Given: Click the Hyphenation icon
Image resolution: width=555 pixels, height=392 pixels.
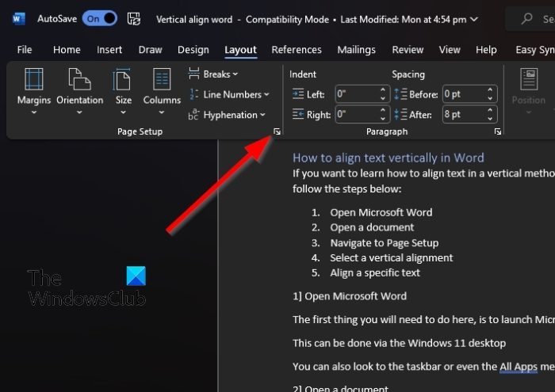Looking at the screenshot, I should [x=193, y=115].
